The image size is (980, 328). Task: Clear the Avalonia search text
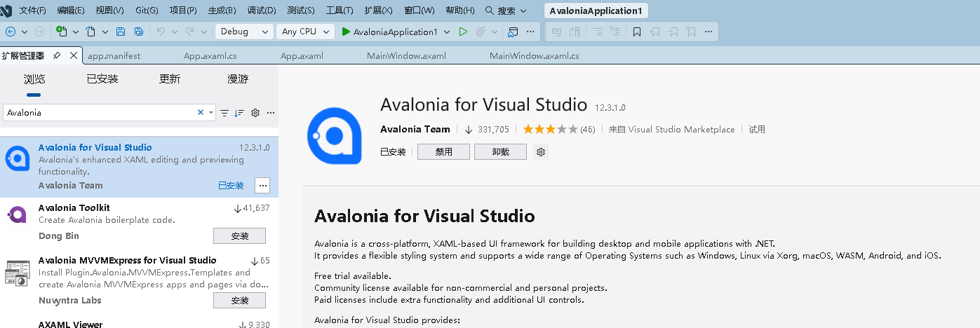[201, 112]
